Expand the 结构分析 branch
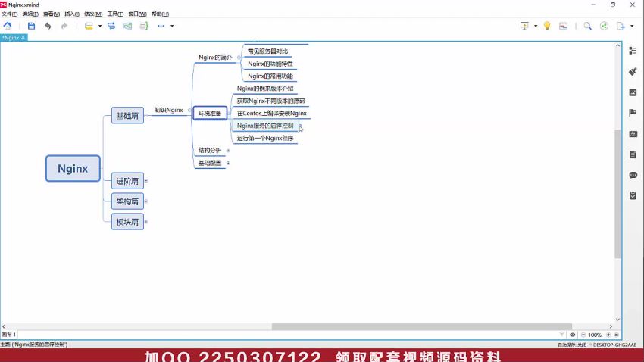Screen dimensions: 644x362 (x=228, y=151)
